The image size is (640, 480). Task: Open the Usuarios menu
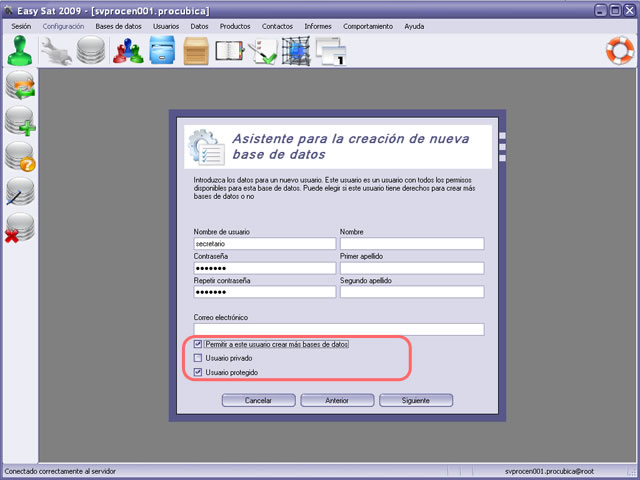pos(166,26)
